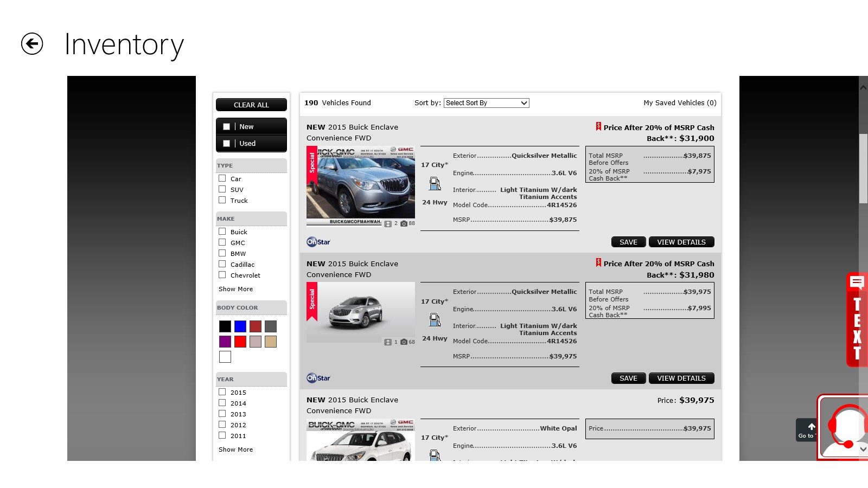Click the OnStar logo on first listing
The height and width of the screenshot is (488, 868).
tap(318, 242)
